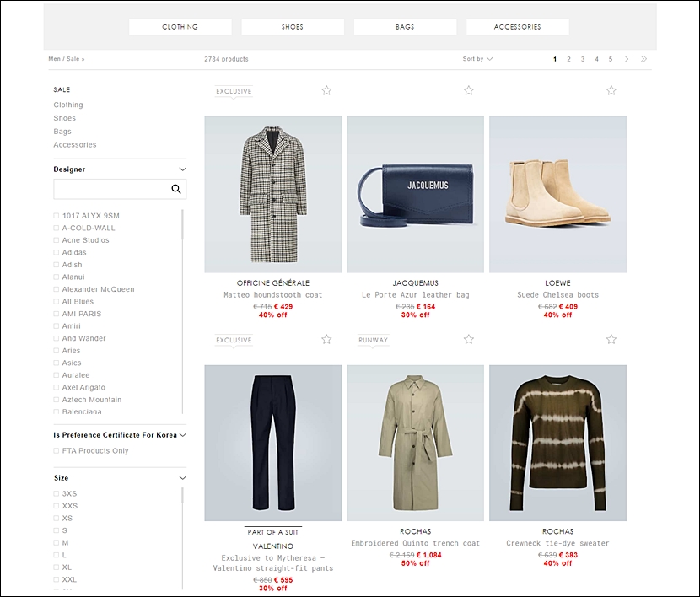Tick the Adidas designer checkbox
Image resolution: width=700 pixels, height=597 pixels.
coord(57,252)
